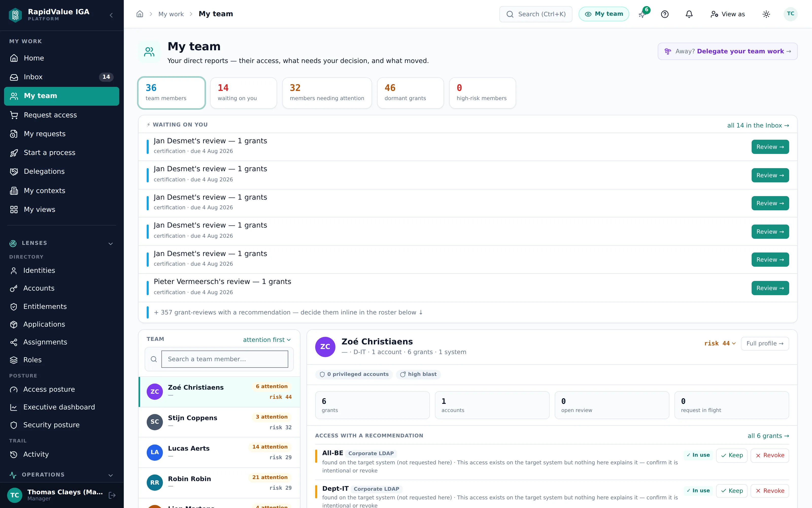Open Zoé Christiaens' Full profile

click(x=765, y=343)
